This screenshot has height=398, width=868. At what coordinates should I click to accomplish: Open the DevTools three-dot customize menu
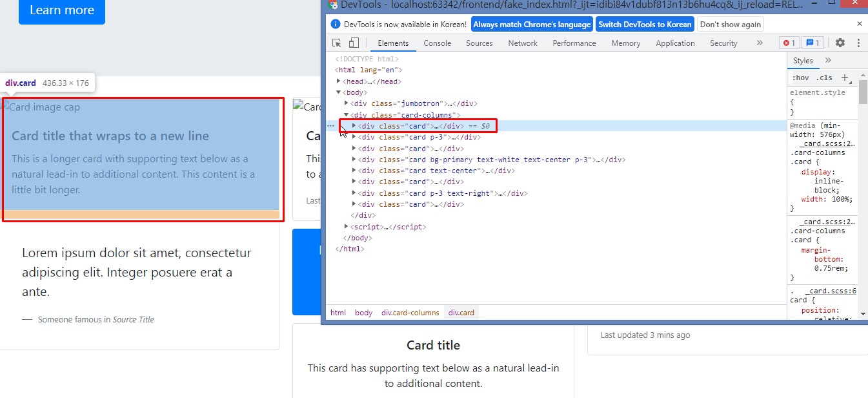pos(858,43)
